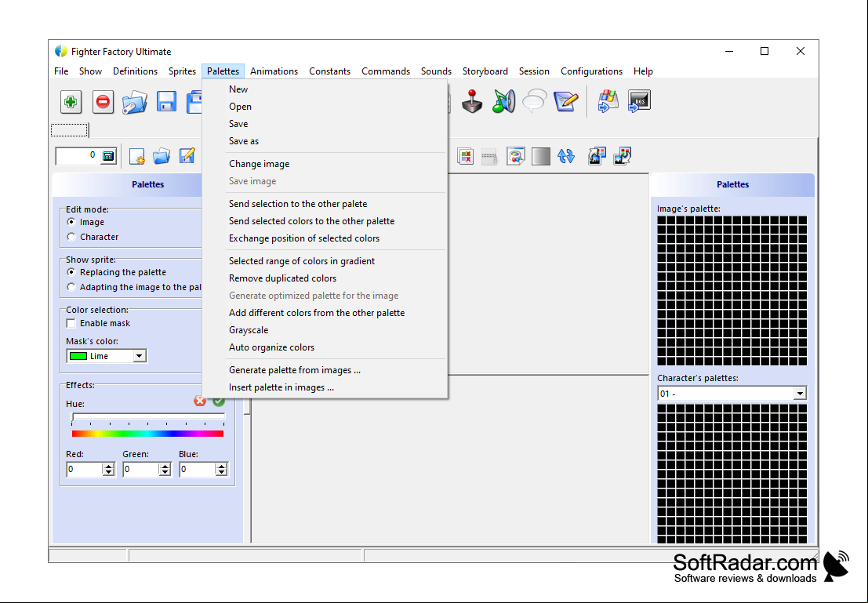Click the Hue slider thumb
The image size is (868, 603).
pos(72,417)
